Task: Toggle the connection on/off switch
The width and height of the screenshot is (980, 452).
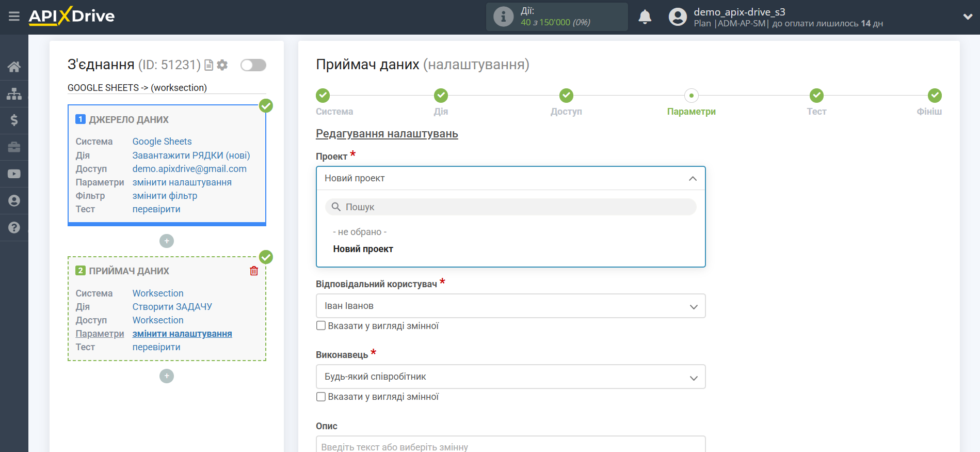Action: pos(253,65)
